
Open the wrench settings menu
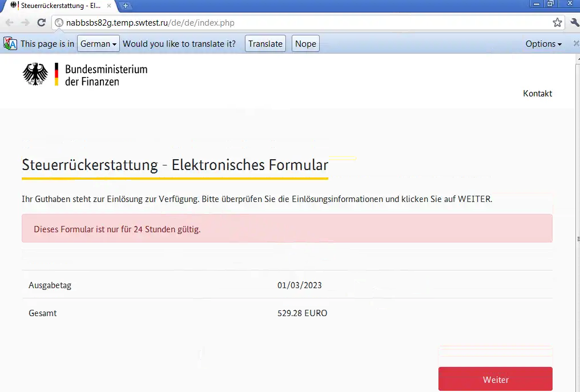574,23
